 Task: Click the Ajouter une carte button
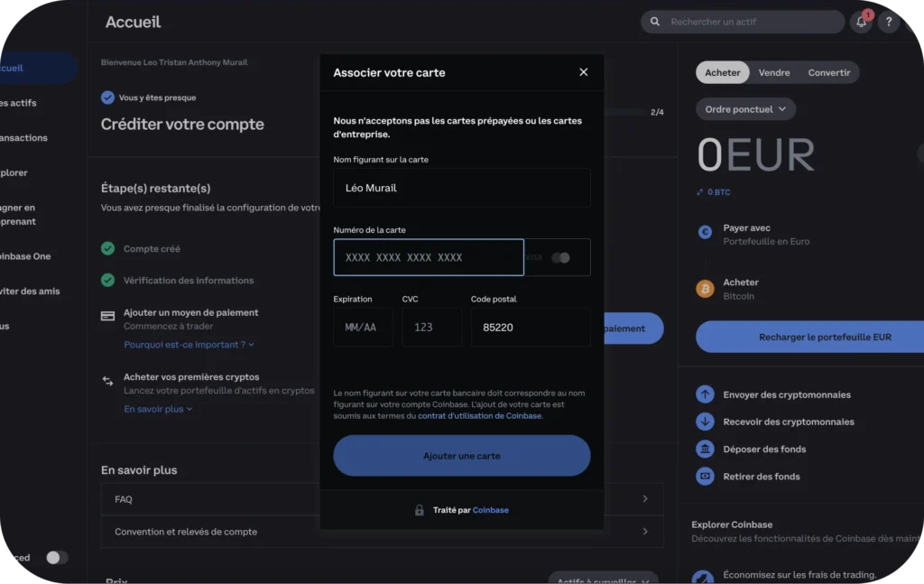[x=461, y=456]
